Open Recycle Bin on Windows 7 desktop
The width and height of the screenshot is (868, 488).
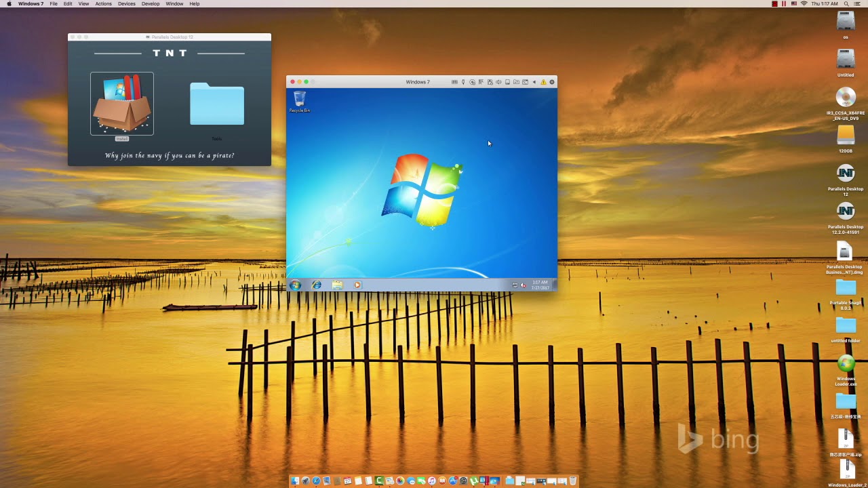click(300, 102)
